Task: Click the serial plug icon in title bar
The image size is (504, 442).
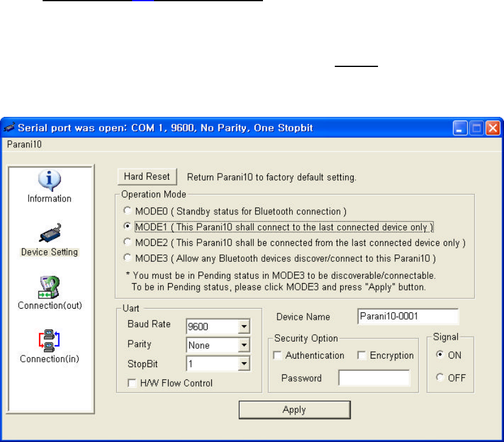Action: [x=9, y=127]
